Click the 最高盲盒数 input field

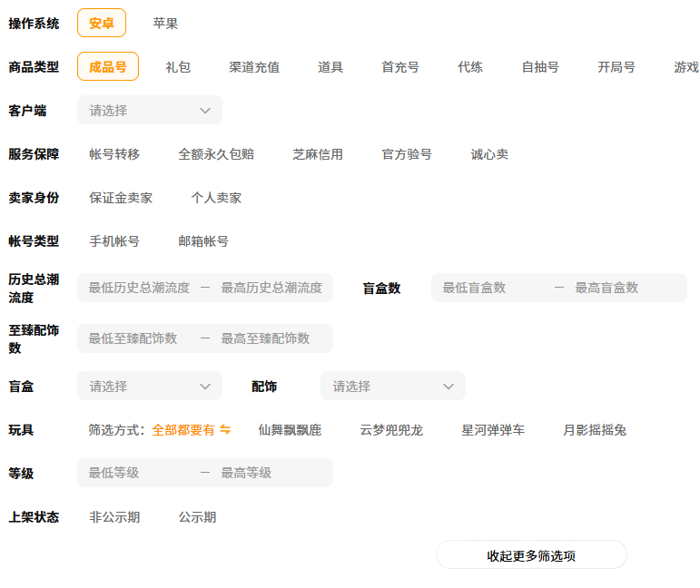click(624, 289)
